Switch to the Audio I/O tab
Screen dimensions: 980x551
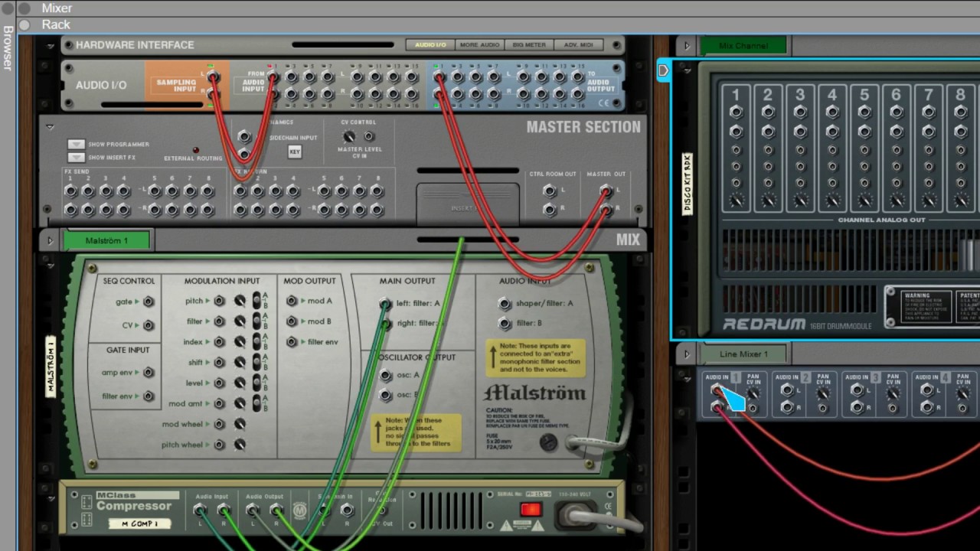(x=430, y=45)
